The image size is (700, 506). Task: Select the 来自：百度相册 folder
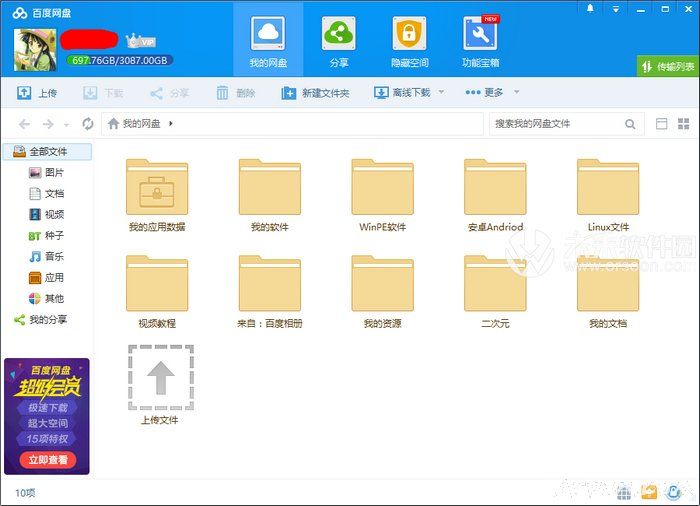coord(270,291)
